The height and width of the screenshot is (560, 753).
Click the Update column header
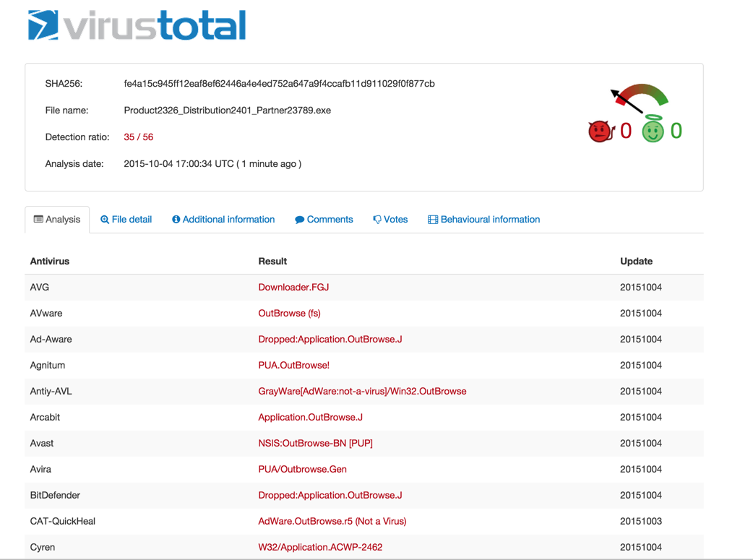tap(637, 262)
